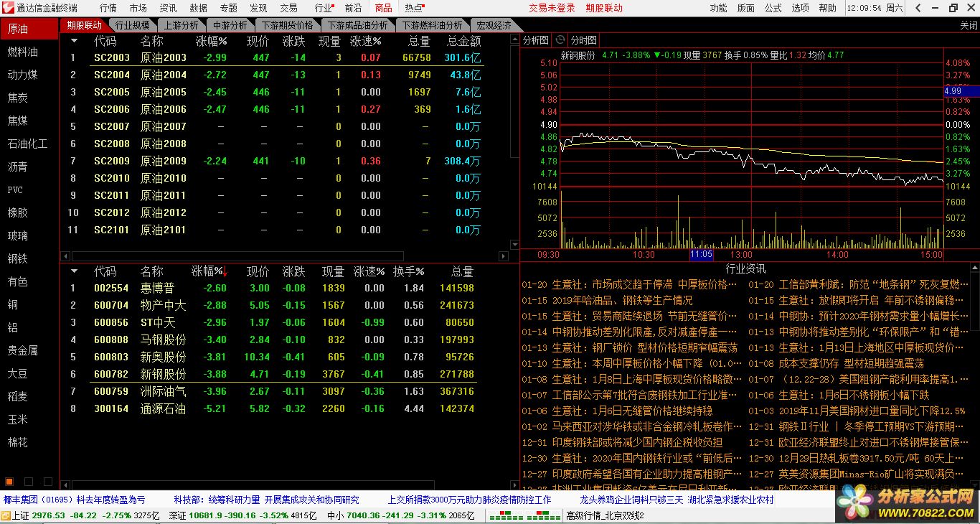Switch to the 分时图 chart tab
Viewport: 980px width, 524px height.
pyautogui.click(x=583, y=40)
